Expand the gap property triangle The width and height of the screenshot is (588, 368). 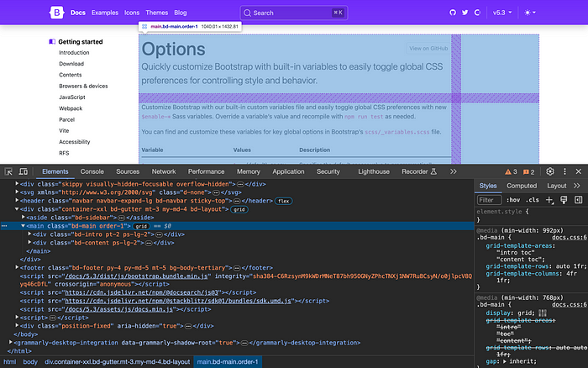click(x=505, y=361)
